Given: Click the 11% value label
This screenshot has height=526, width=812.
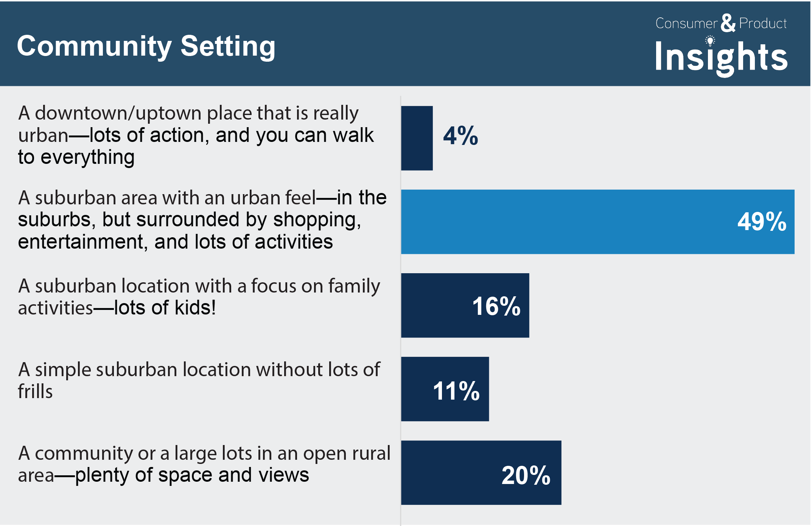Looking at the screenshot, I should 456,391.
